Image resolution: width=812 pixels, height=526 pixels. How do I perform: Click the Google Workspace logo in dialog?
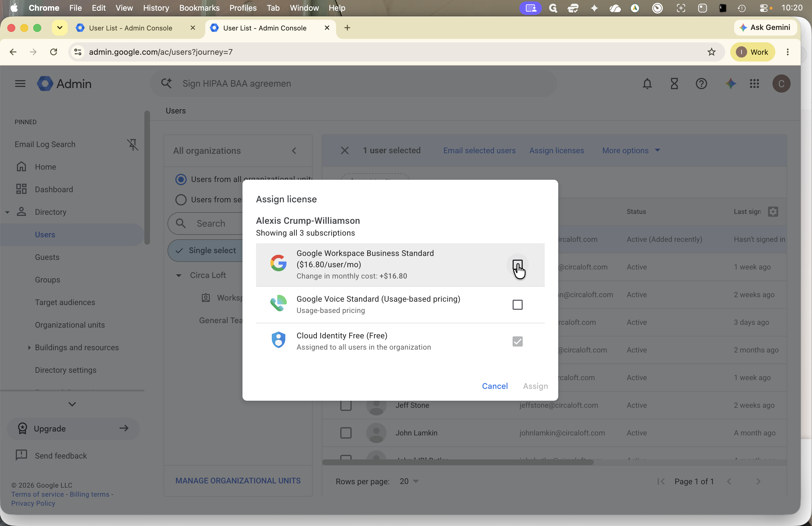[278, 263]
